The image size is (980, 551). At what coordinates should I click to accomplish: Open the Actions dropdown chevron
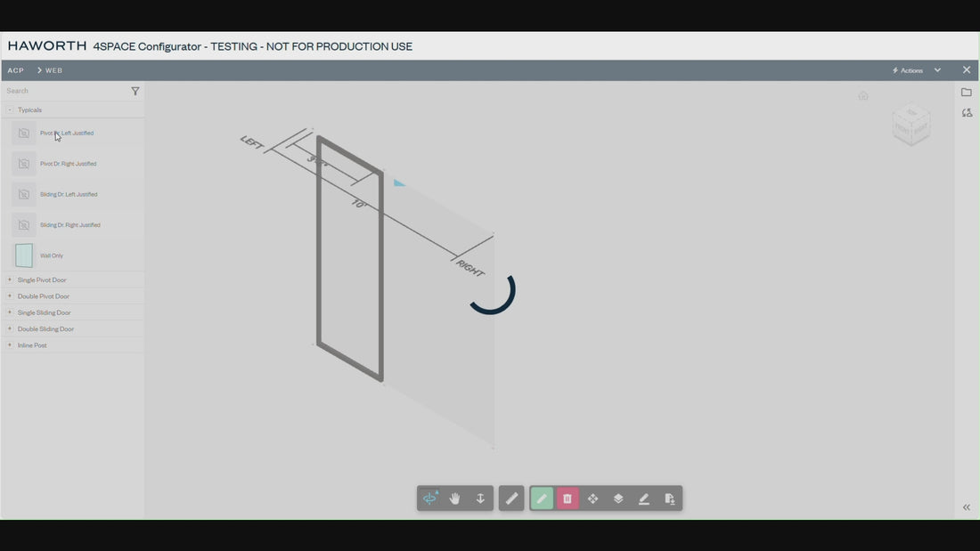(x=937, y=70)
